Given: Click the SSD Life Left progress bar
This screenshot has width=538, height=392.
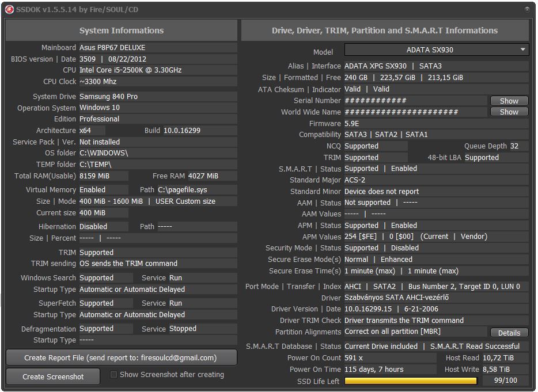Looking at the screenshot, I should [411, 380].
